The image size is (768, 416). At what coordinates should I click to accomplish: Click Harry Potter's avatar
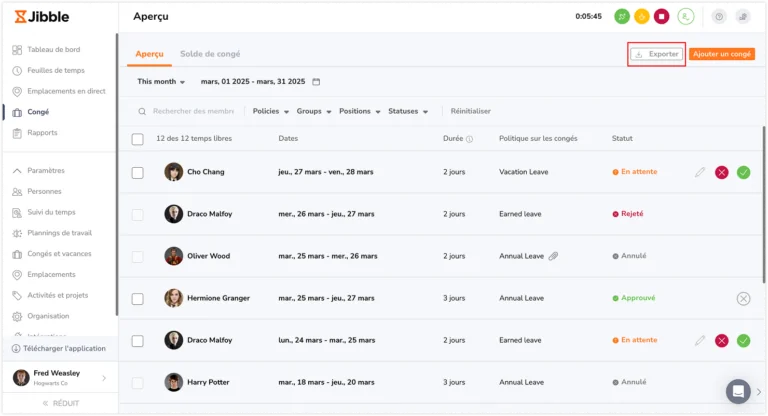tap(173, 382)
